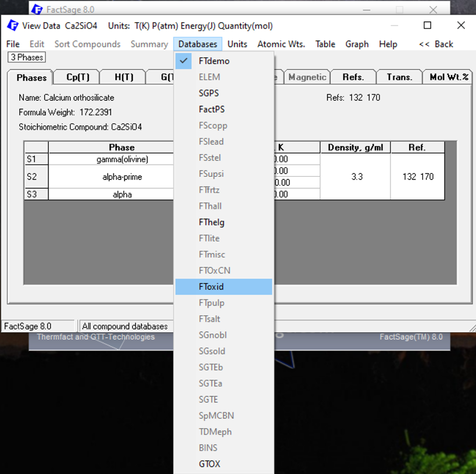476x474 pixels.
Task: Click the All compound databases status panel
Action: click(x=126, y=326)
